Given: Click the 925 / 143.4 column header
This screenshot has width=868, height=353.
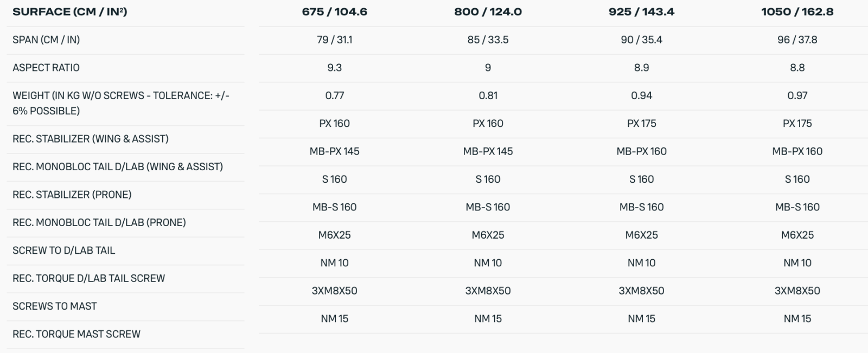Looking at the screenshot, I should (641, 12).
